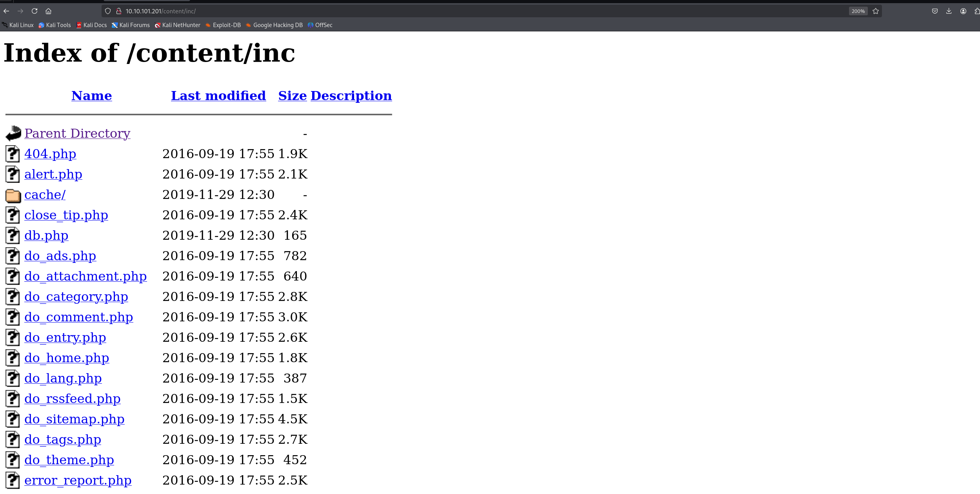Screen dimensions: 980x494
Task: Sort listing by Last modified column
Action: 218,95
